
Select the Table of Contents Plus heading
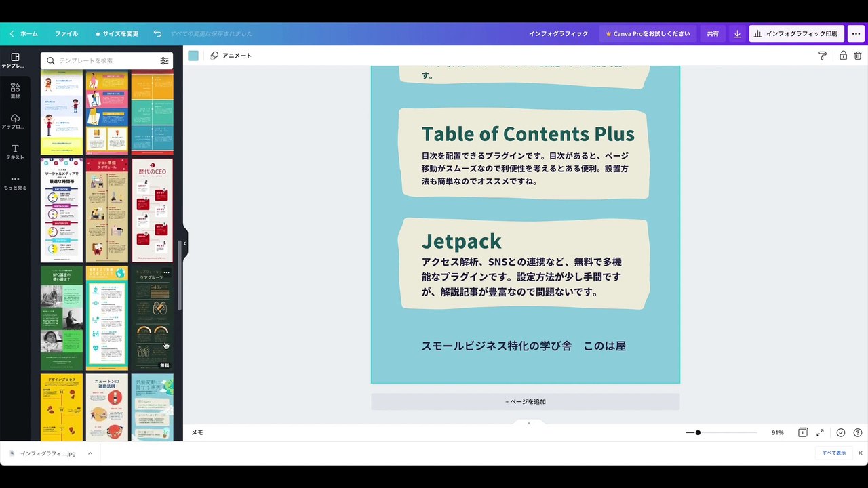[528, 134]
